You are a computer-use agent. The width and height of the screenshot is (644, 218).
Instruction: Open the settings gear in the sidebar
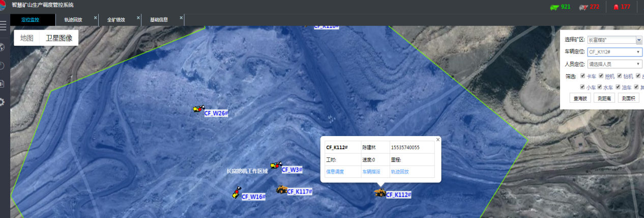pos(2,102)
